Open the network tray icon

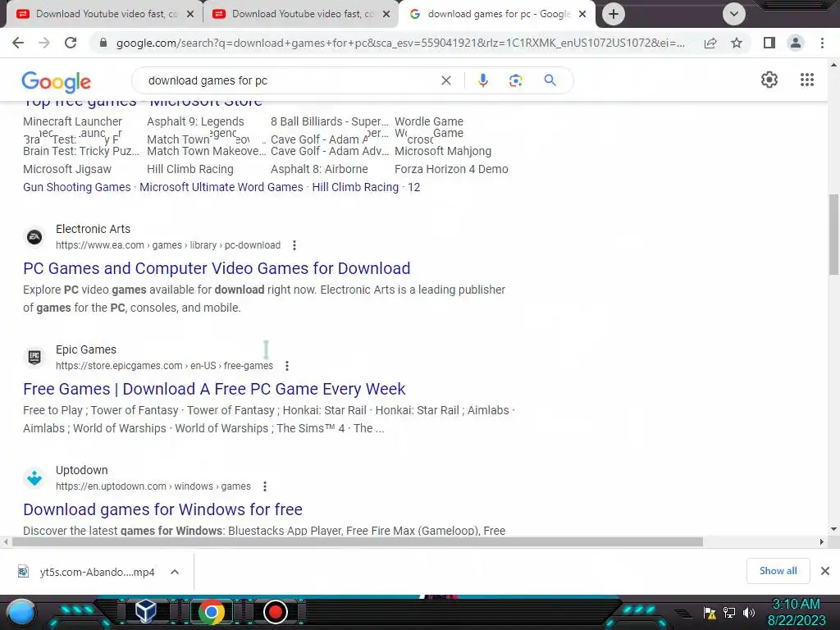pyautogui.click(x=729, y=612)
